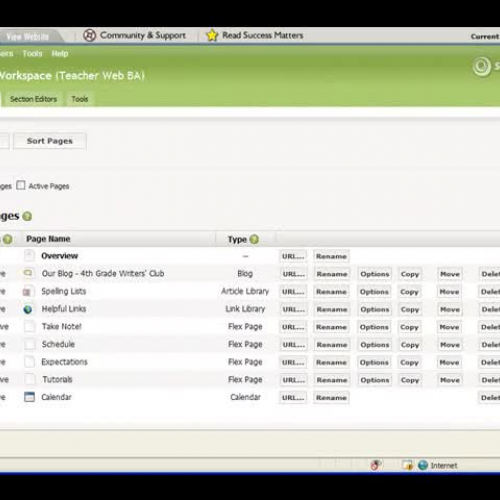Click help icon next to Pages heading
500x500 pixels.
click(27, 216)
